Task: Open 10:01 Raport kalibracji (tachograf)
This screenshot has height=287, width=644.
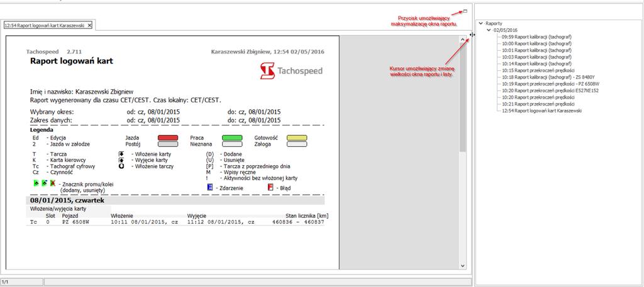Action: (536, 50)
